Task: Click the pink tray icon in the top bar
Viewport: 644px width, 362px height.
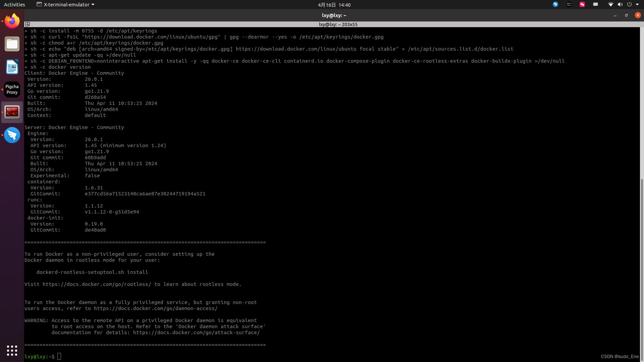Action: pyautogui.click(x=582, y=5)
